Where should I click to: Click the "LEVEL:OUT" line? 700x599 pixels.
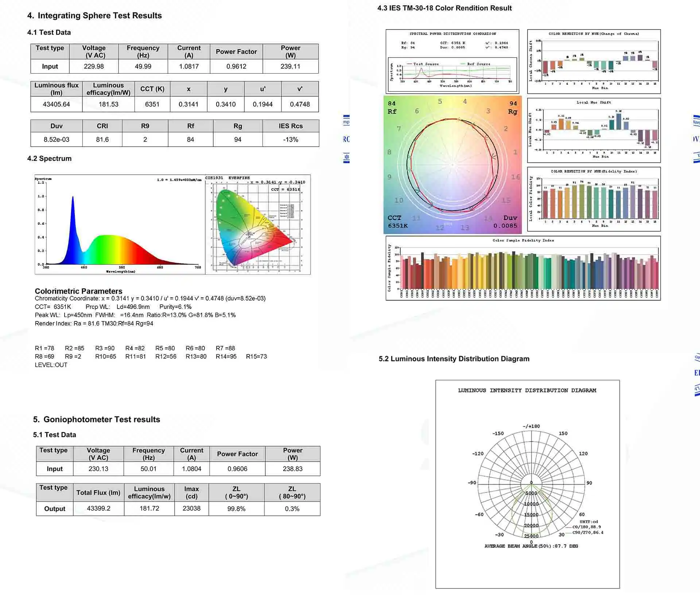coord(51,365)
